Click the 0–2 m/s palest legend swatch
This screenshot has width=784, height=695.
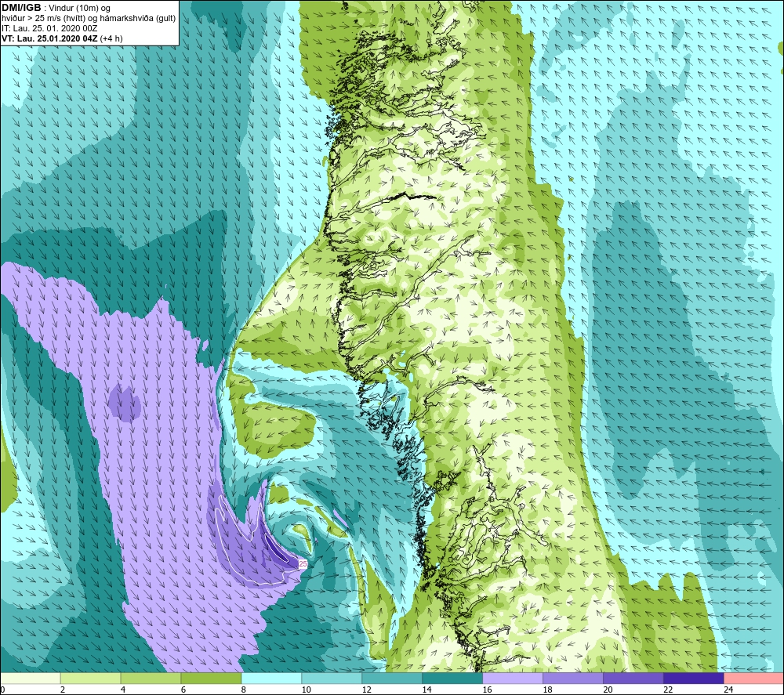[x=31, y=679]
